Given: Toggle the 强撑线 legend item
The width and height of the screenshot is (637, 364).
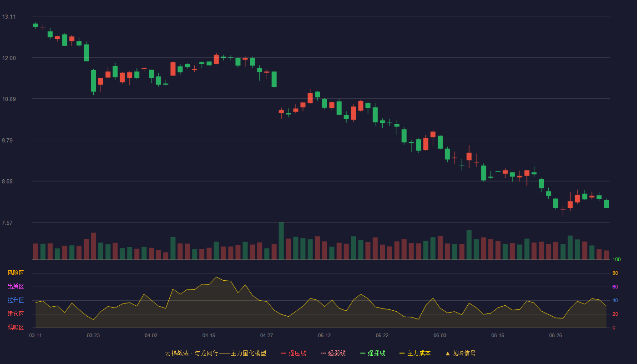Looking at the screenshot, I should 373,353.
